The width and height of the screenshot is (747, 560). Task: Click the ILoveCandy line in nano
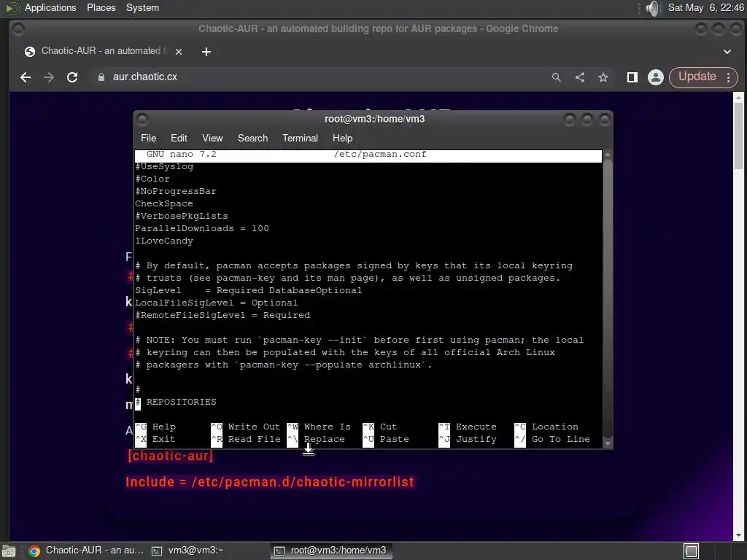pos(164,241)
